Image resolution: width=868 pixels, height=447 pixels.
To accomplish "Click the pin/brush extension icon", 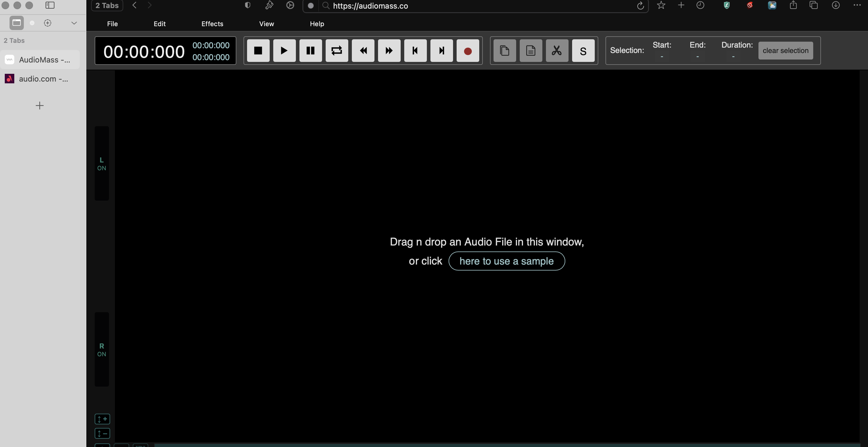I will click(x=269, y=5).
